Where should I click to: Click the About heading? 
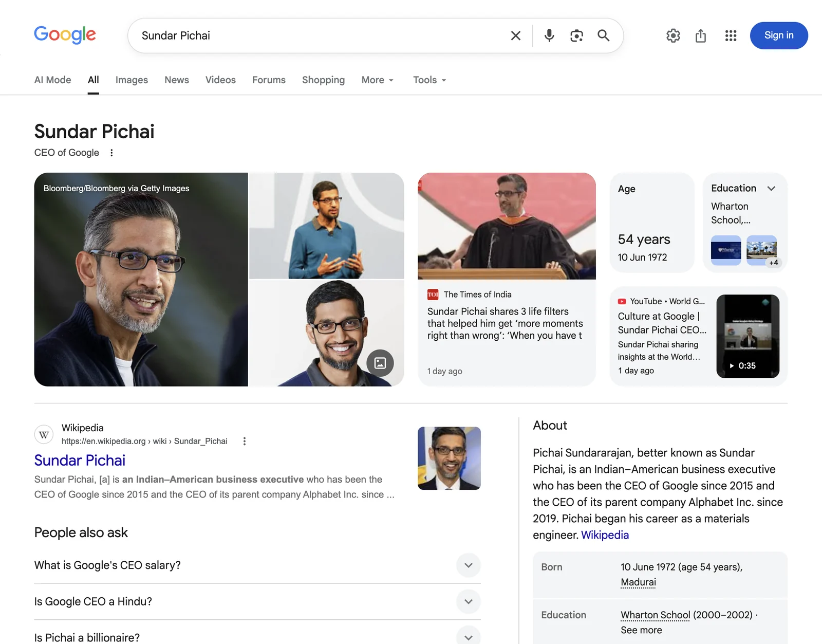tap(550, 426)
